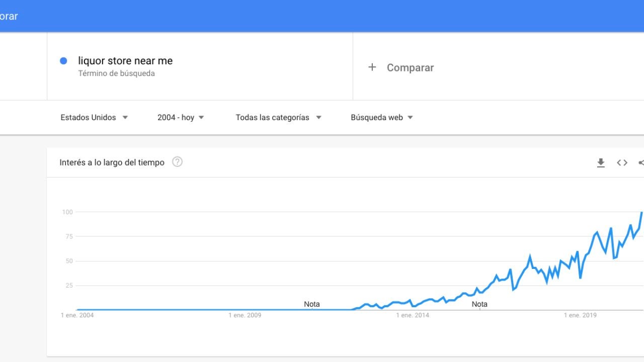
Task: Click the Comparar button
Action: pyautogui.click(x=410, y=67)
